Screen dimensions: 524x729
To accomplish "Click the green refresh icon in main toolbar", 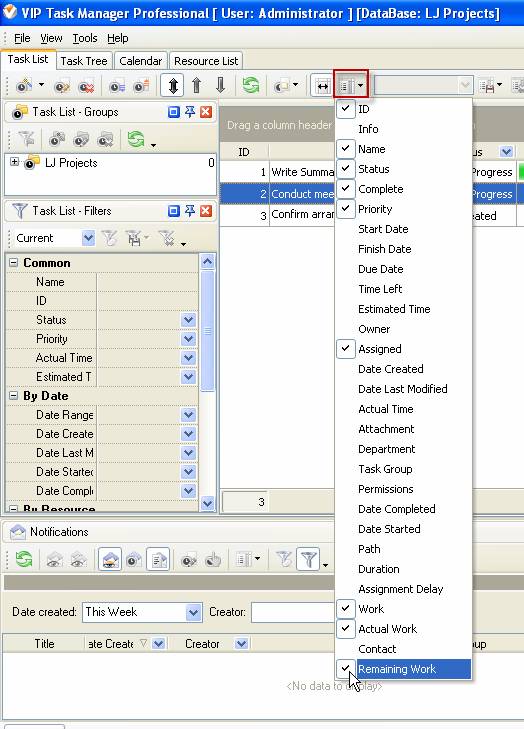I will (251, 85).
